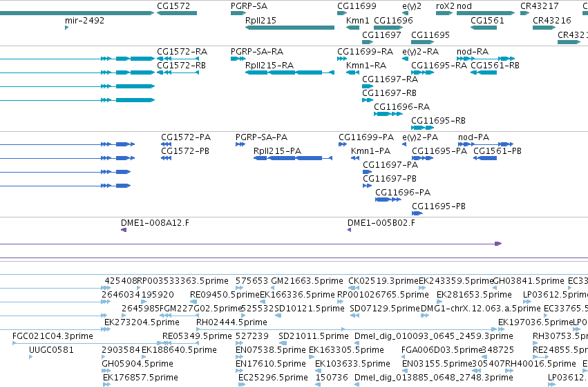Viewport: 588px width, 388px height.
Task: Click the RE09450.5prime EST label
Action: (x=225, y=295)
